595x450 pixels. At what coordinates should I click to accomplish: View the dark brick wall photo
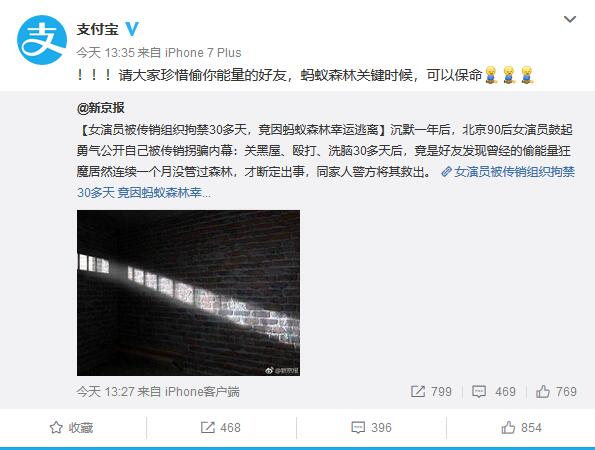point(188,293)
